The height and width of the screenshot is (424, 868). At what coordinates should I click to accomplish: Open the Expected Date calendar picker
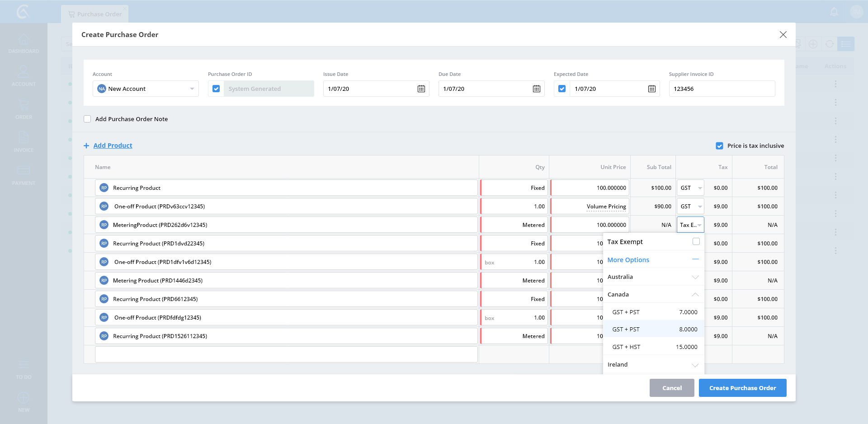tap(651, 89)
